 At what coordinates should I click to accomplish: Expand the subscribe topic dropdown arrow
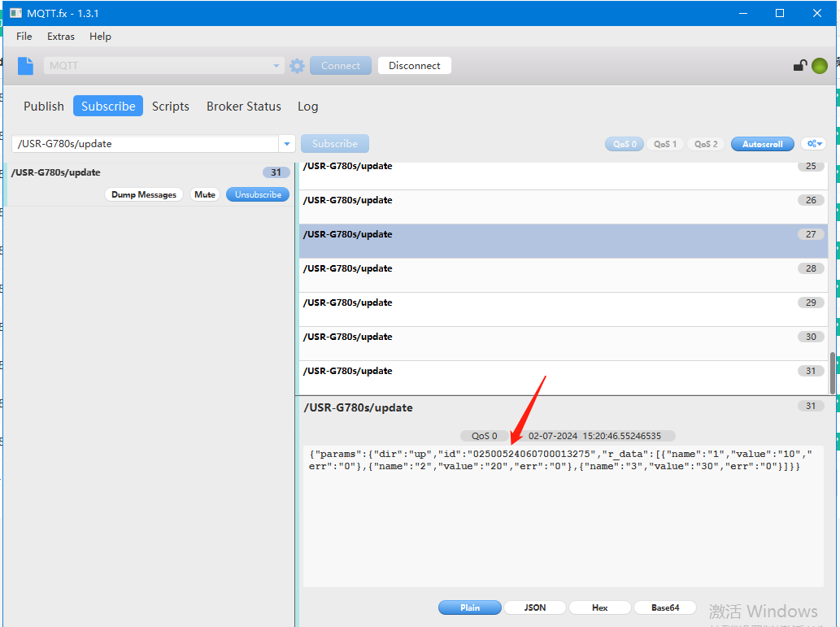click(x=286, y=144)
